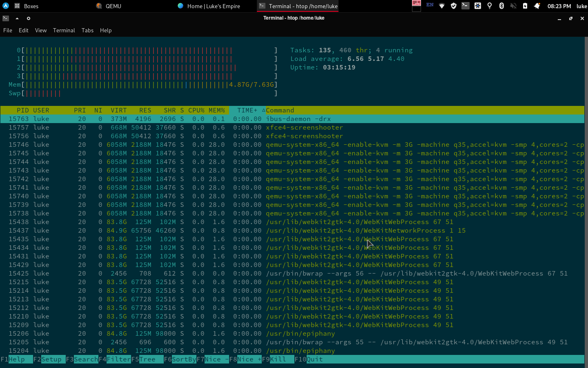
Task: Sort by the RES column header
Action: click(x=145, y=110)
